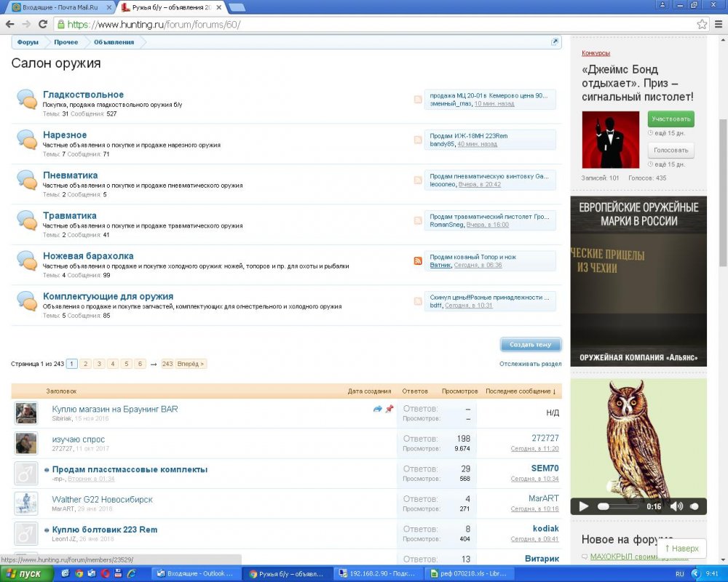Click the Вперёд > next page button
The height and width of the screenshot is (582, 728).
coord(191,364)
